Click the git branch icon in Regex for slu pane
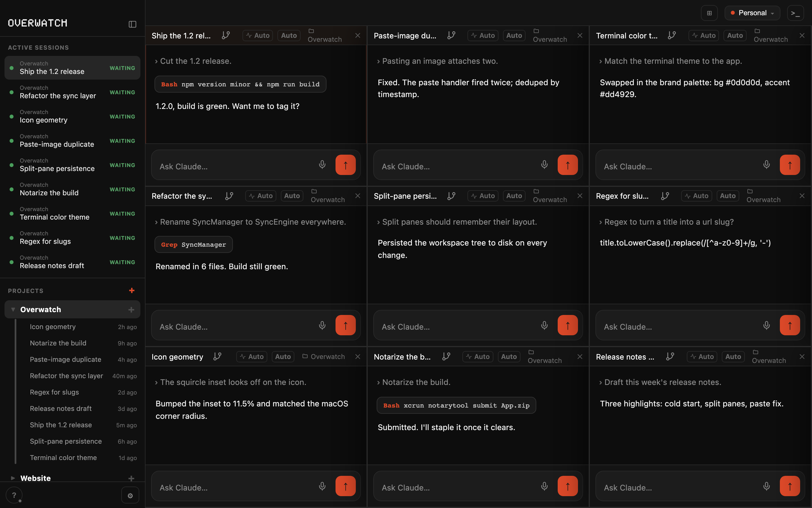This screenshot has width=812, height=508. (x=665, y=196)
